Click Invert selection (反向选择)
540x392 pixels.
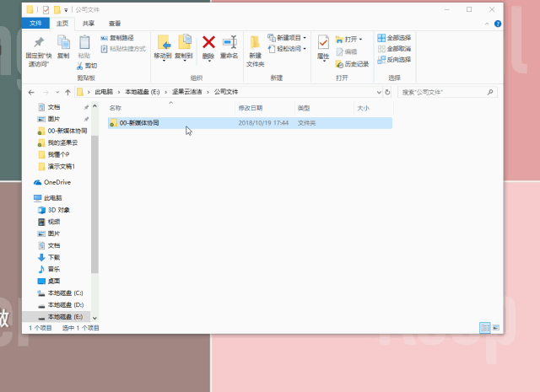394,60
